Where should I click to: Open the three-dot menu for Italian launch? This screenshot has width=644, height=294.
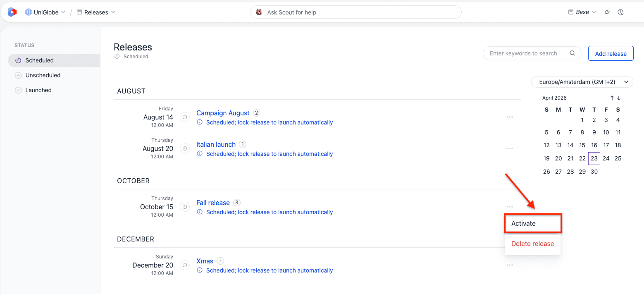tap(510, 148)
